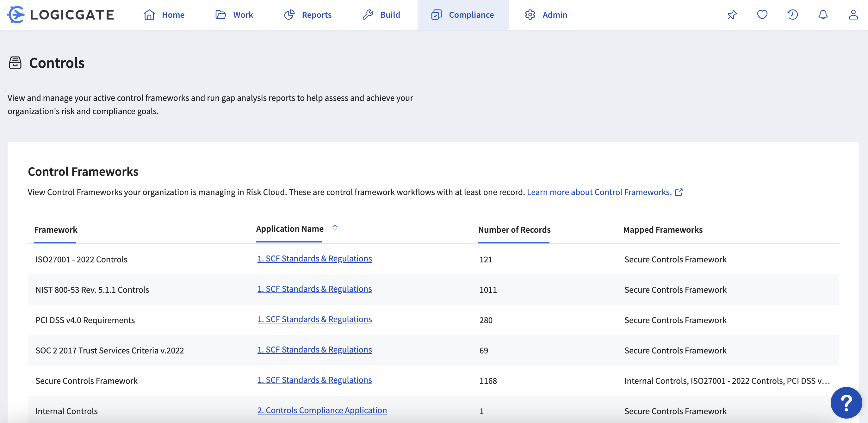Go to Home tab
The height and width of the screenshot is (423, 868).
[x=164, y=15]
